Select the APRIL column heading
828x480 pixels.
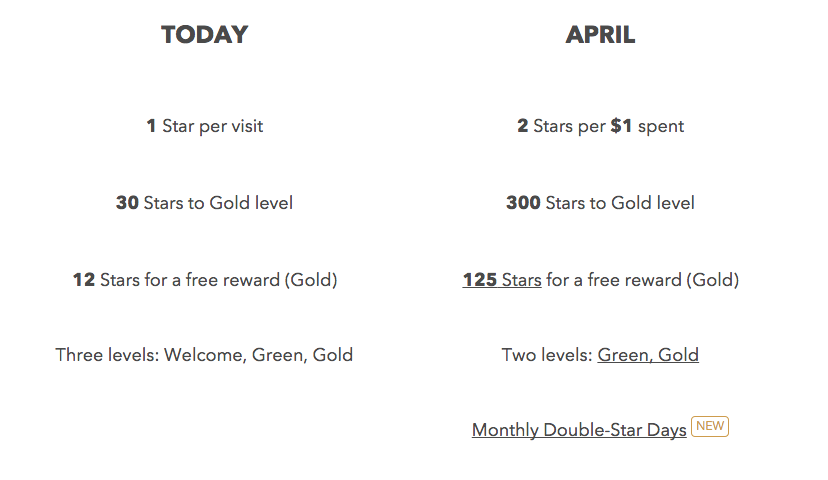[600, 35]
